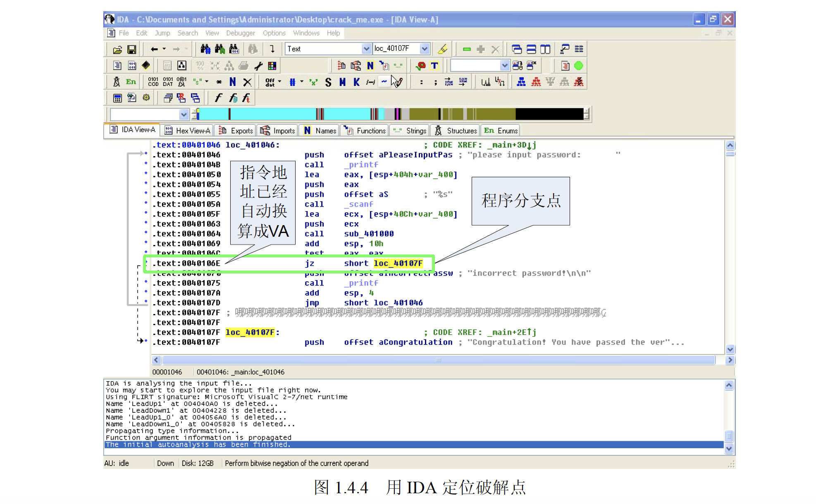Switch to the Hex View-A tab
Image resolution: width=816 pixels, height=504 pixels.
188,131
